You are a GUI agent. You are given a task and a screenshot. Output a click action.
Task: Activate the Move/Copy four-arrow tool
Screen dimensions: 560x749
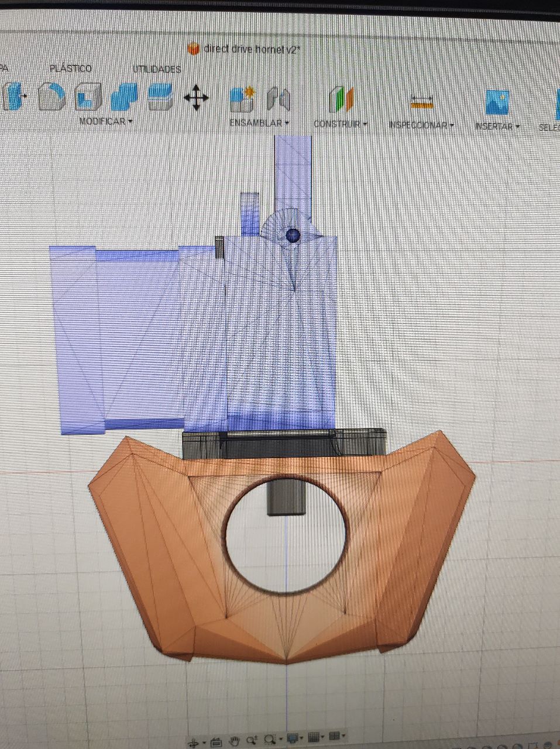(195, 98)
